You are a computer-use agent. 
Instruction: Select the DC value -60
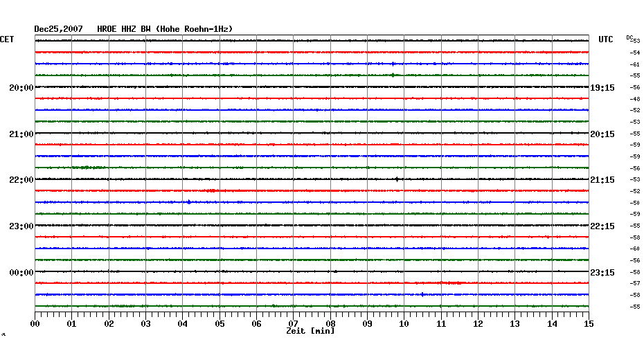pyautogui.click(x=635, y=249)
